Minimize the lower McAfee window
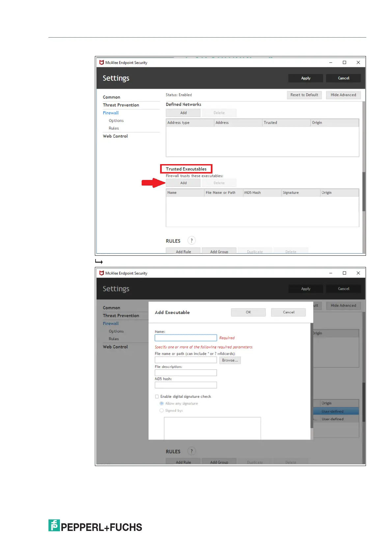 331,273
